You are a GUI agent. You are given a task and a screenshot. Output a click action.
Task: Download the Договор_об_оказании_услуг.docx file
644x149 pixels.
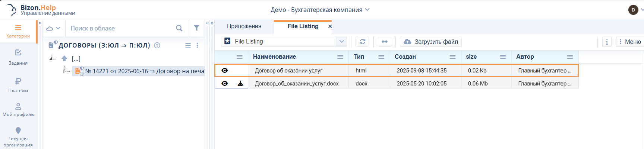click(240, 84)
